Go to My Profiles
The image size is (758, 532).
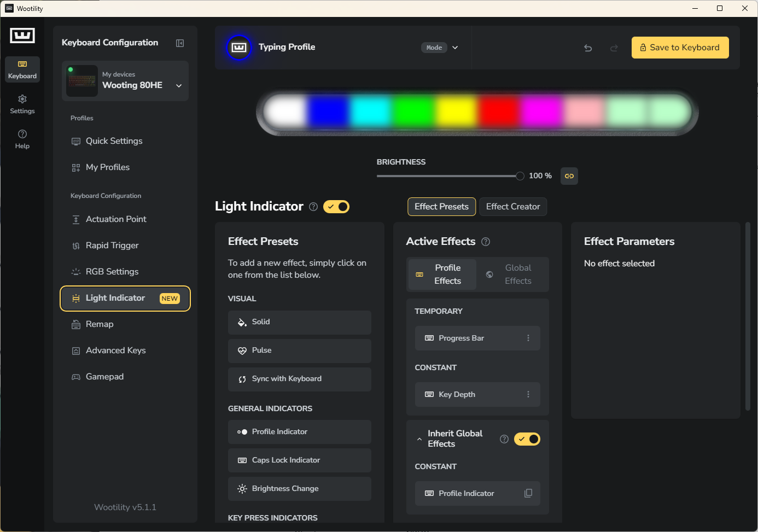125,167
